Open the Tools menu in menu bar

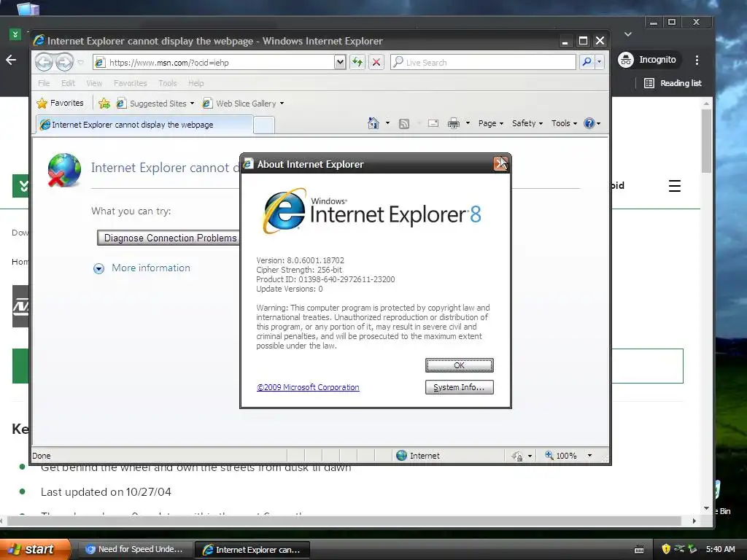coord(167,83)
